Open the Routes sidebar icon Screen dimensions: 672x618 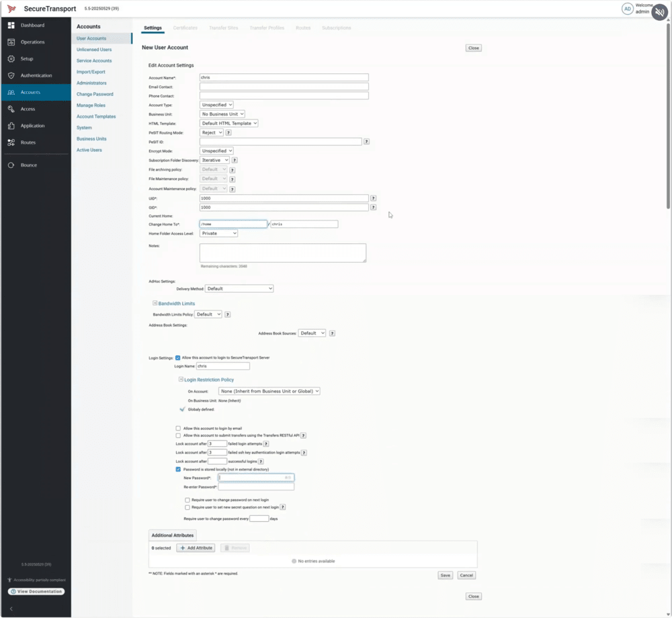[11, 142]
